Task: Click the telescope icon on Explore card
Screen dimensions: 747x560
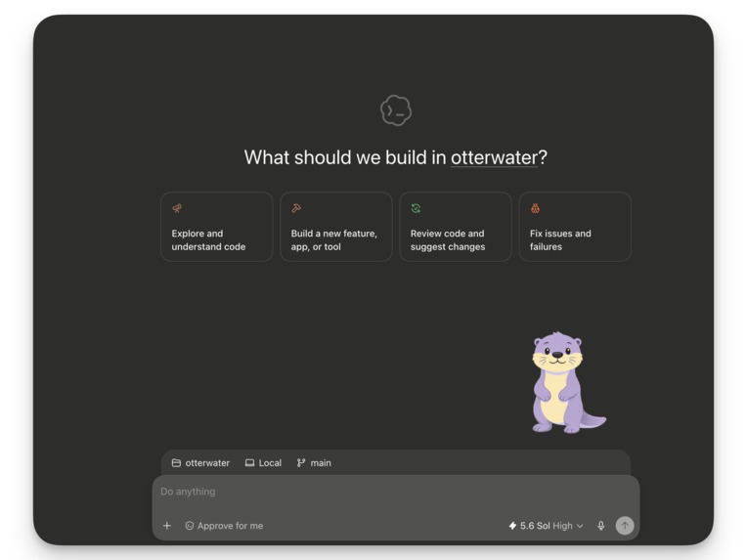Action: point(177,208)
